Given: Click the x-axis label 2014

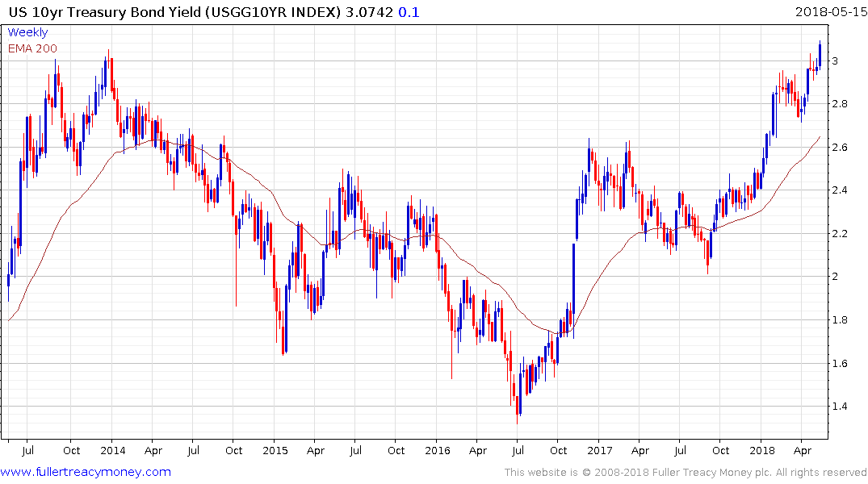Looking at the screenshot, I should click(113, 450).
